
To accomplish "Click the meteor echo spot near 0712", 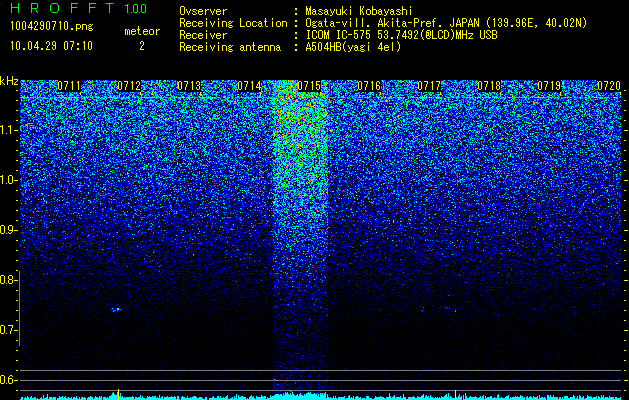I will [116, 309].
